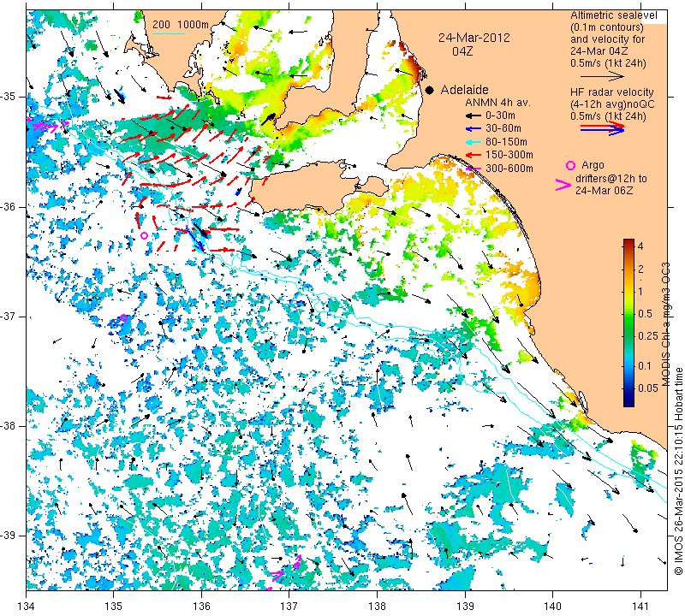Screen dimensions: 685x616
Task: Click the Argo magenta circle legend symbol
Action: [570, 165]
